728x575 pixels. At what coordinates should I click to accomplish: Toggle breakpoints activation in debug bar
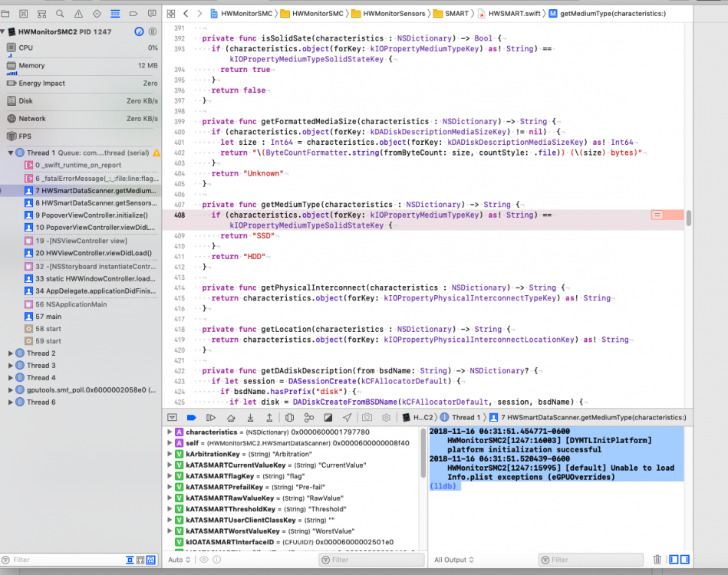click(191, 417)
